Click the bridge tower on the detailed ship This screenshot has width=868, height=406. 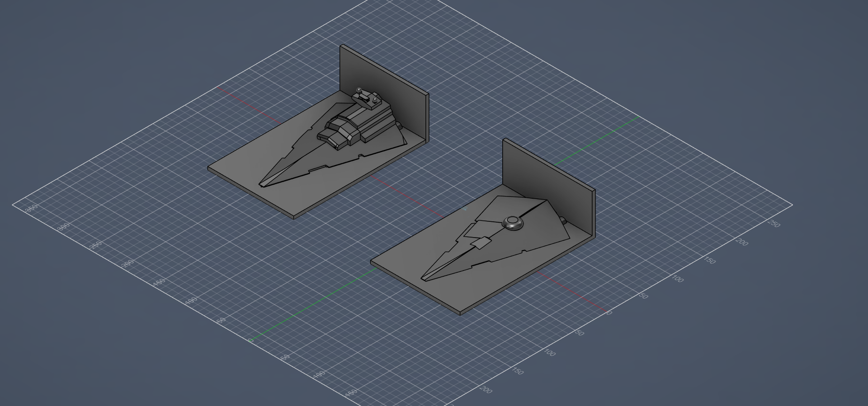(x=367, y=99)
